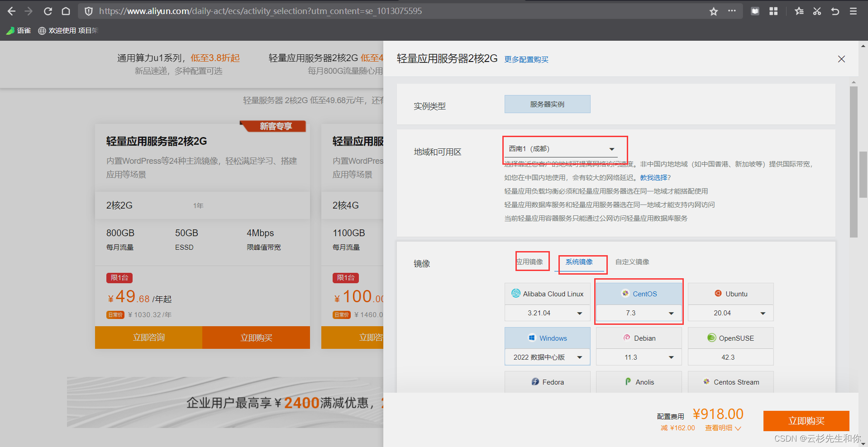This screenshot has width=868, height=447.
Task: Expand Alibaba Cloud Linux 3.21.04 version dropdown
Action: pyautogui.click(x=548, y=313)
